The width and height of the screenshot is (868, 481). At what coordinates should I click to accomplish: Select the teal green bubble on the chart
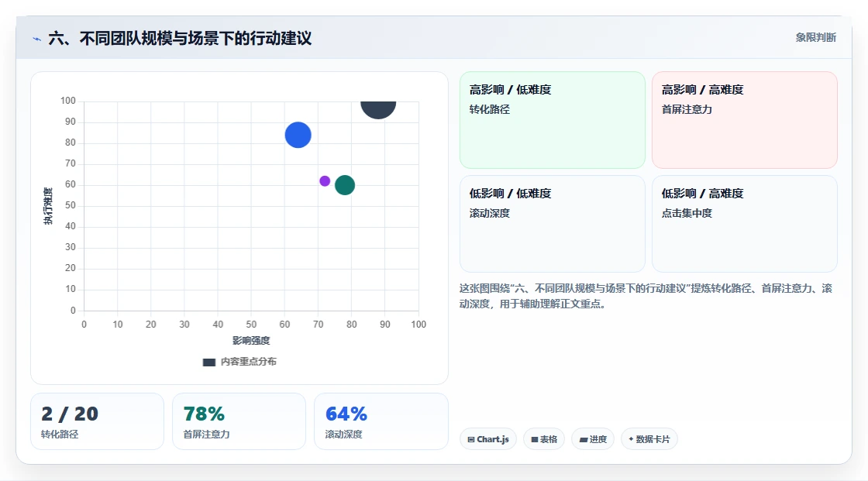click(345, 185)
